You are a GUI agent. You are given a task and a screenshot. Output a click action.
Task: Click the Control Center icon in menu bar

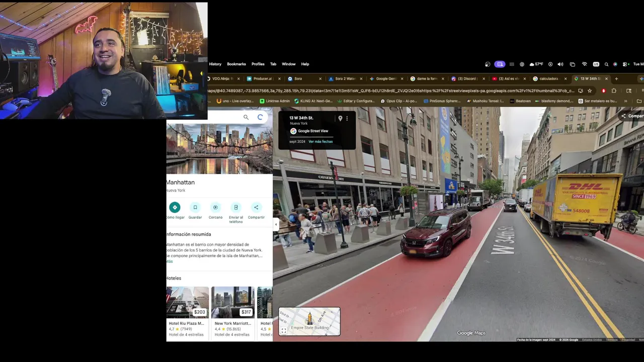(625, 64)
